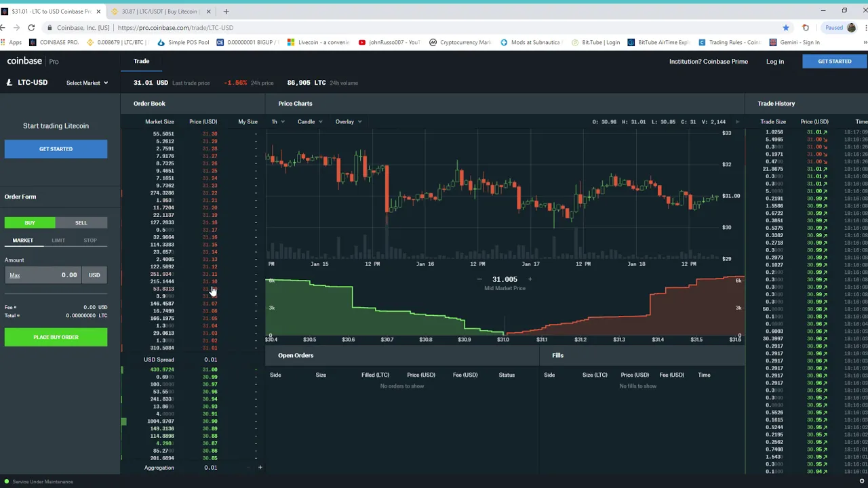
Task: Open the Mods at Subnautica bookmark
Action: coord(530,42)
